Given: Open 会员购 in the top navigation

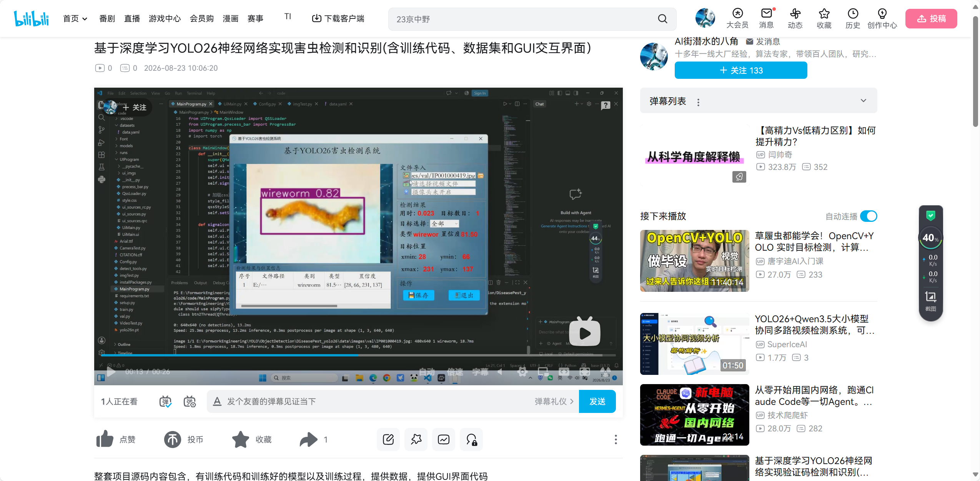Looking at the screenshot, I should point(201,19).
